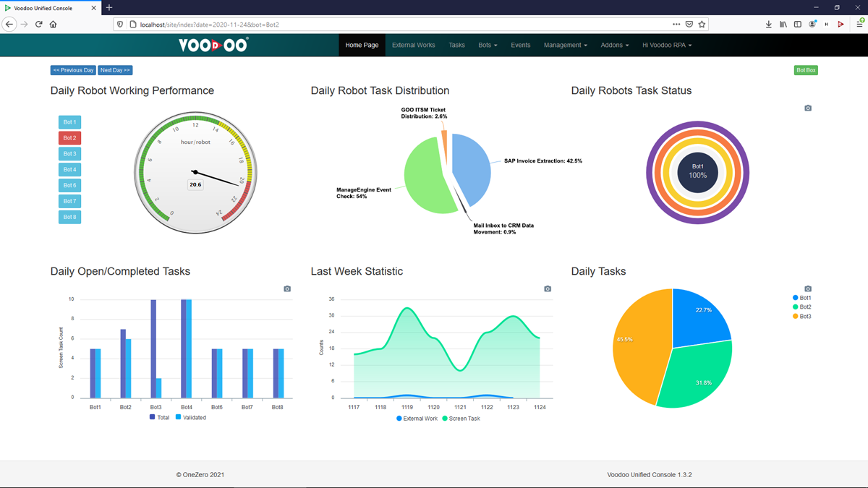Go to External Works menu item

(413, 45)
